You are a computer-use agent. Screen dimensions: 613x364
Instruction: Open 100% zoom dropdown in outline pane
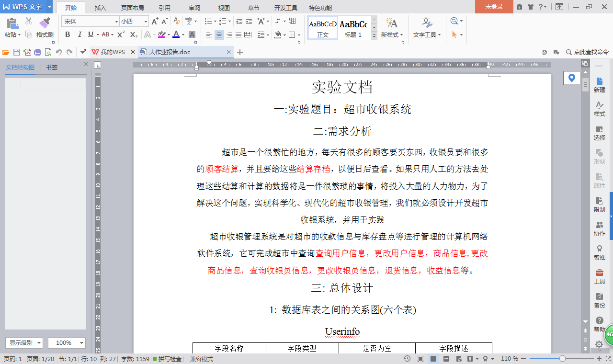pos(67,343)
